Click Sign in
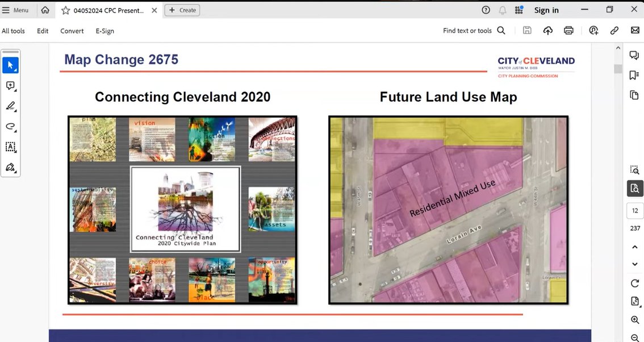This screenshot has width=644, height=342. [546, 10]
